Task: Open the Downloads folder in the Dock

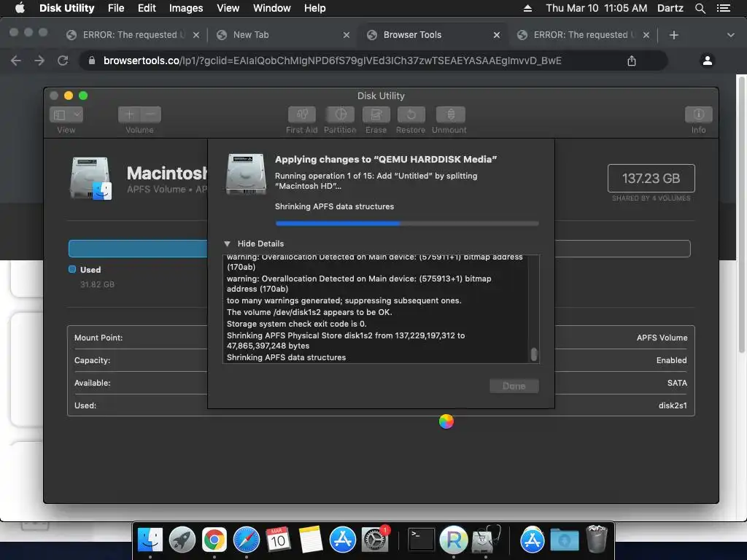Action: pyautogui.click(x=564, y=540)
